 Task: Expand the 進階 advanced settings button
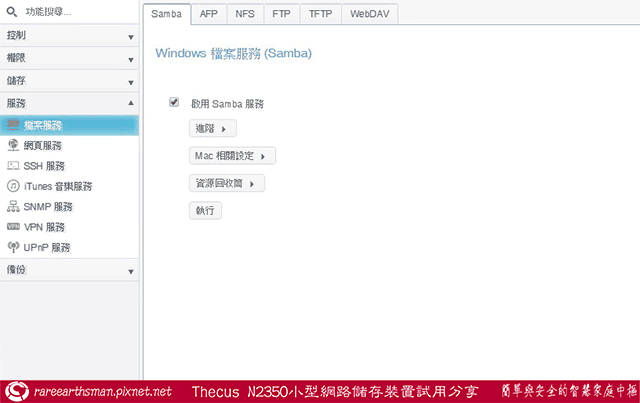213,129
